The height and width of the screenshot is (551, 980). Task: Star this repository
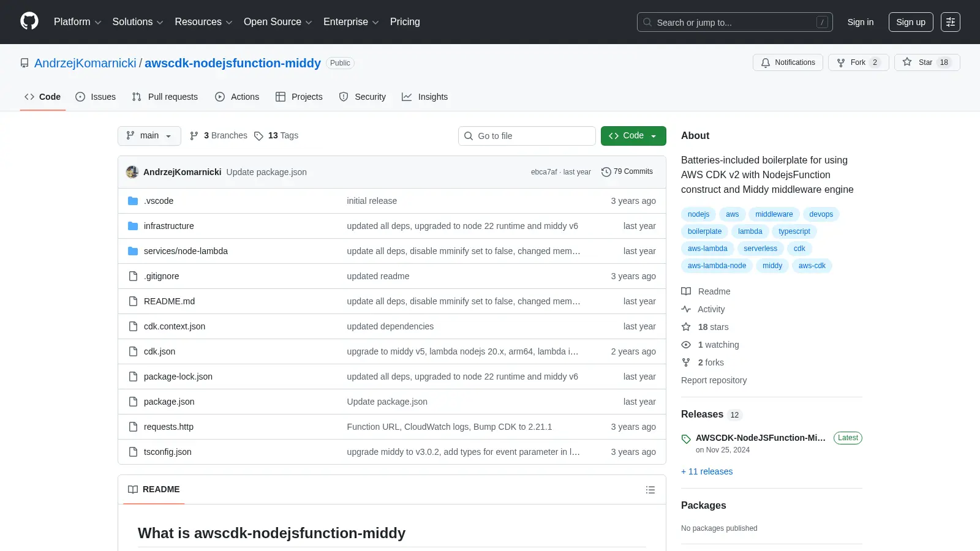[x=926, y=62]
